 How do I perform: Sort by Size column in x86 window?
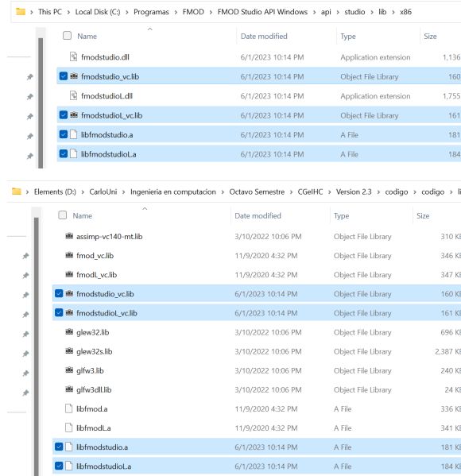430,36
